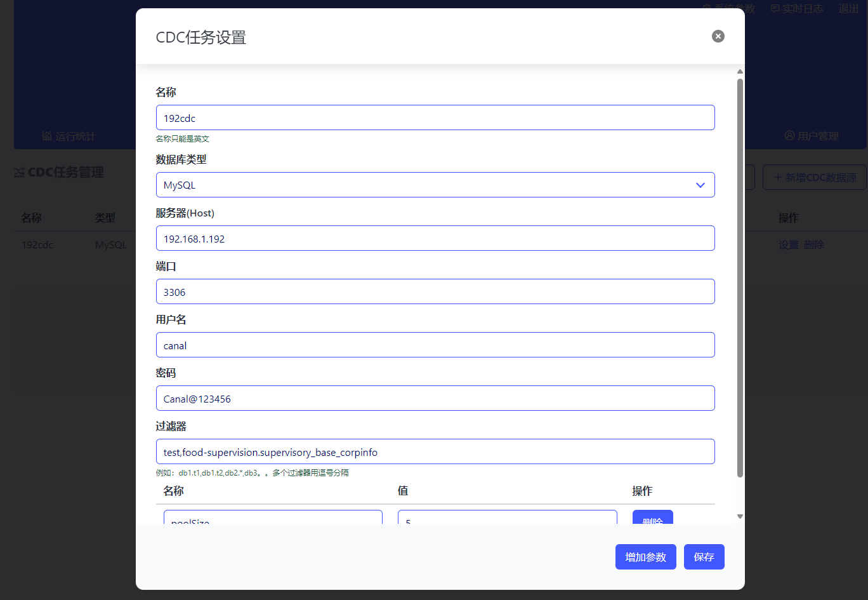This screenshot has width=868, height=600.
Task: Click the dialog's vertical scrollbar thumb
Action: click(x=740, y=276)
